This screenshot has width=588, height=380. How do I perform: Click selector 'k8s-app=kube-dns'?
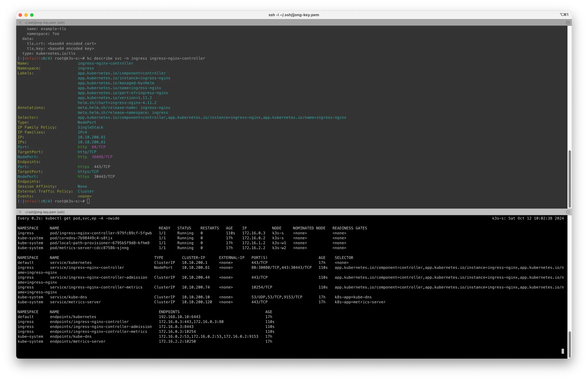pos(353,297)
